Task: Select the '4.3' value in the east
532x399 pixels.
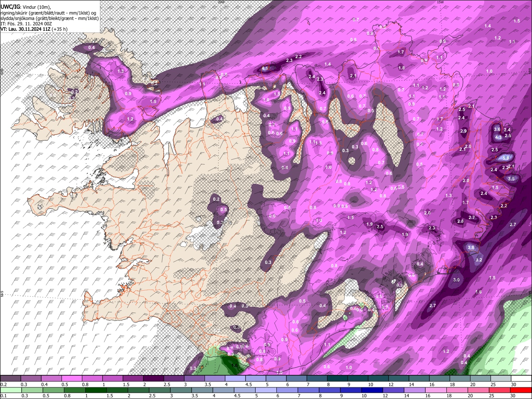Action: (x=498, y=137)
